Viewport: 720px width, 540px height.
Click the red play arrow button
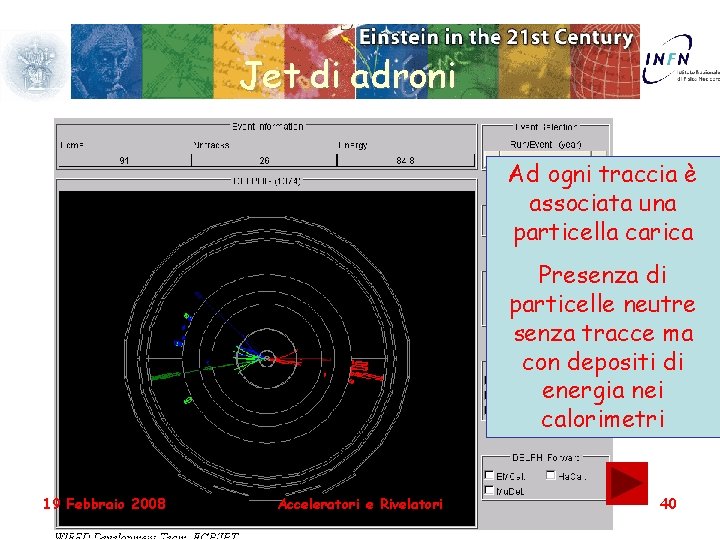[x=627, y=483]
